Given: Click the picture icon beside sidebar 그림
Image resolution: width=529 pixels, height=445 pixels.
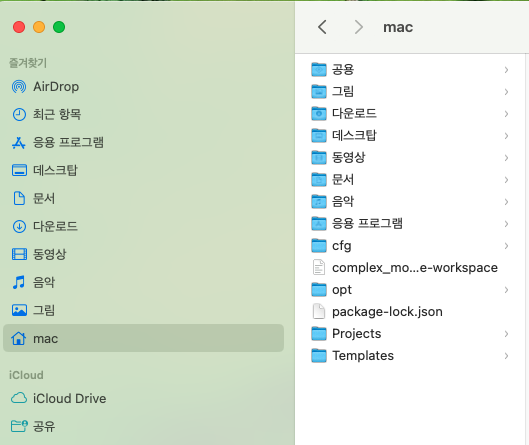Looking at the screenshot, I should 19,310.
